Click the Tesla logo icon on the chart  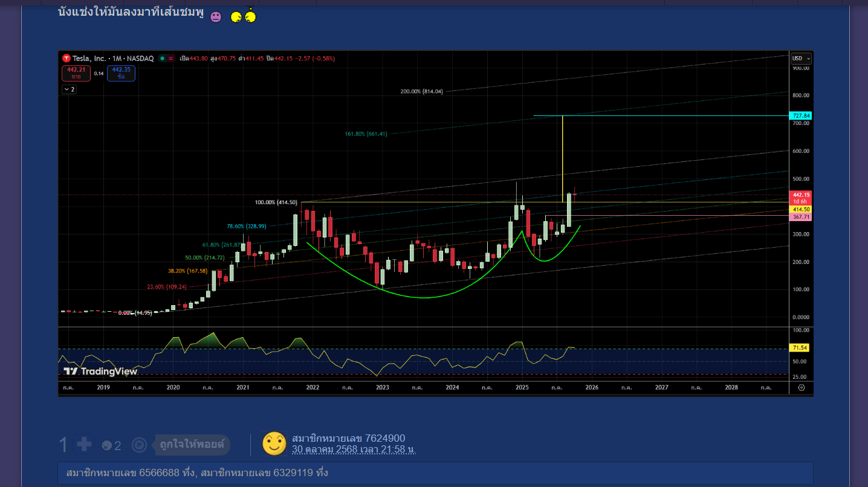click(66, 58)
